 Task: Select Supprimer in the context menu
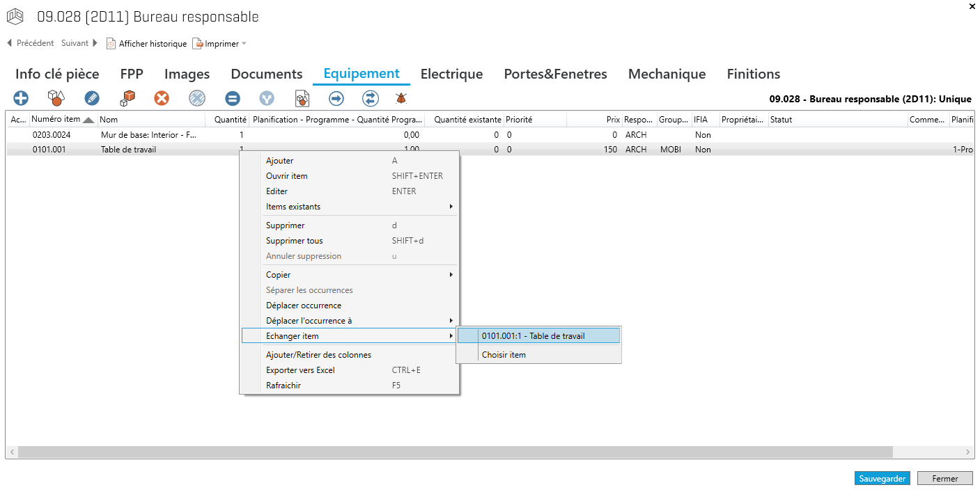tap(286, 225)
